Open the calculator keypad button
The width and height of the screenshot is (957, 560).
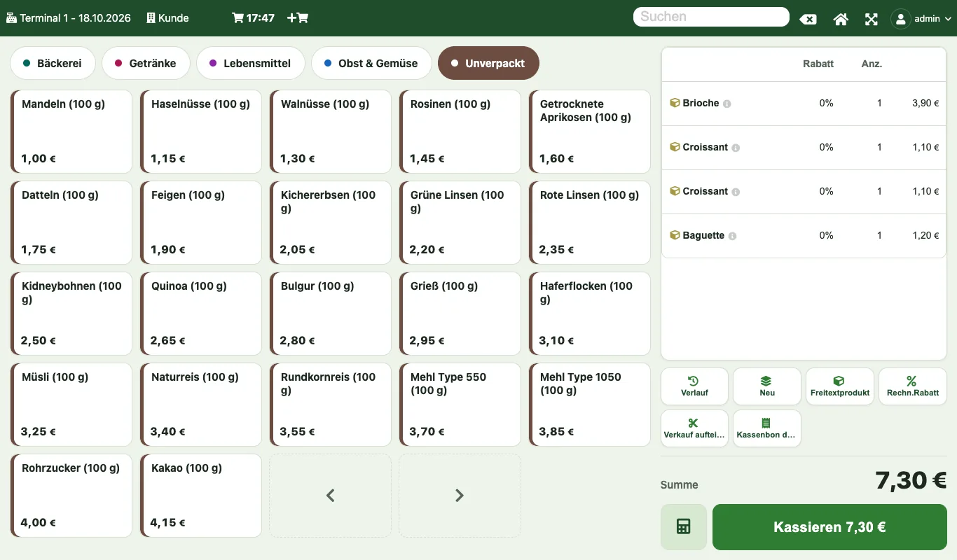684,527
